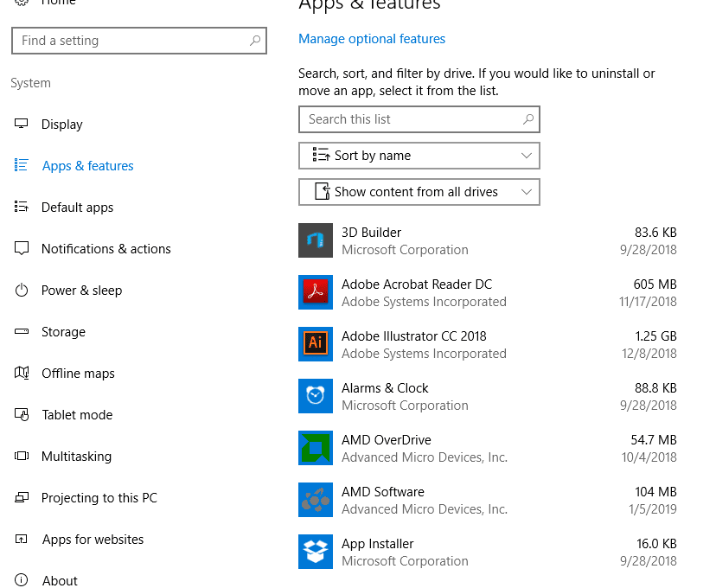The width and height of the screenshot is (716, 588).
Task: Click the 10/4/2018 install date
Action: (649, 457)
